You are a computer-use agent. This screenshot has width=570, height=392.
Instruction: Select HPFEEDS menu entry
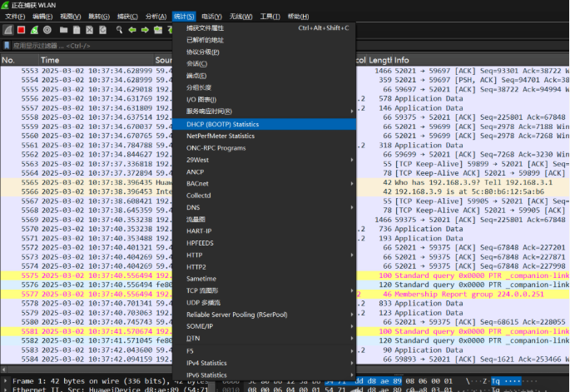[264, 243]
